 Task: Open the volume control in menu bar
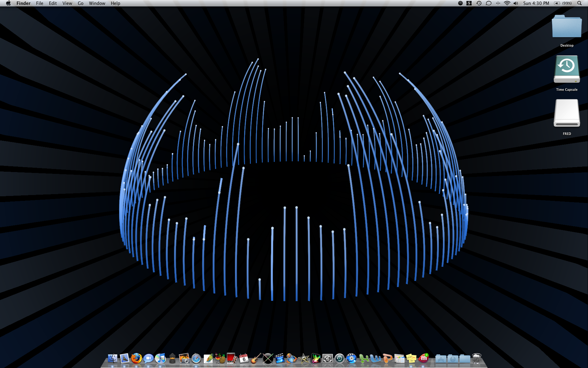516,3
